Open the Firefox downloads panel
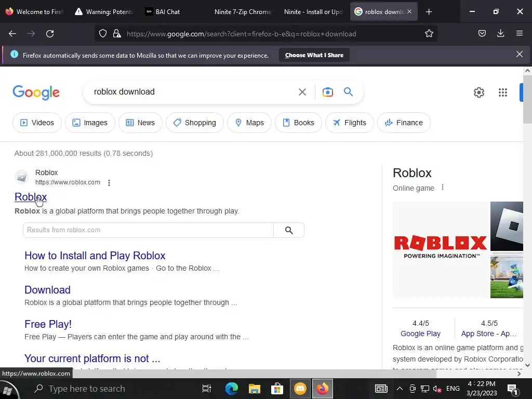The width and height of the screenshot is (532, 399). coord(500,34)
